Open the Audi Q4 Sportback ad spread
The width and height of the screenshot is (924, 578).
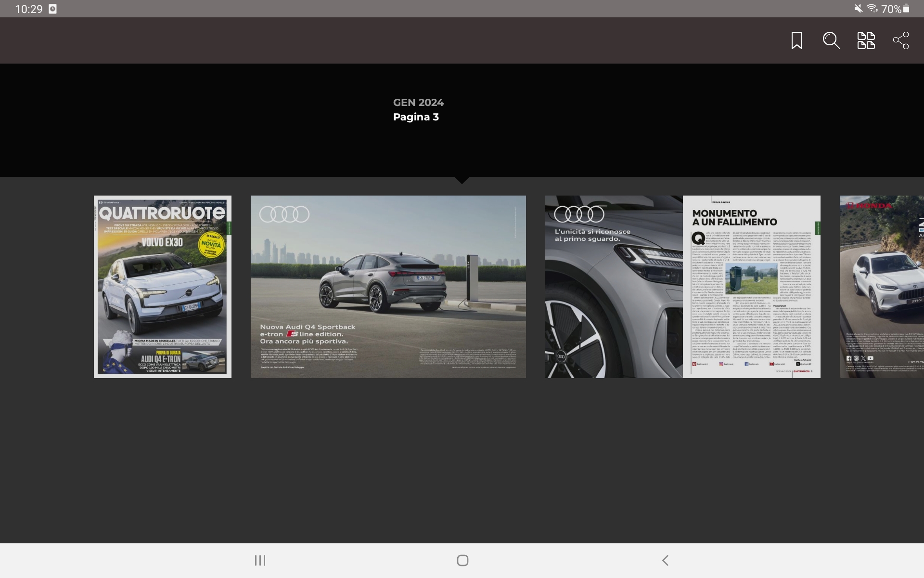point(388,287)
